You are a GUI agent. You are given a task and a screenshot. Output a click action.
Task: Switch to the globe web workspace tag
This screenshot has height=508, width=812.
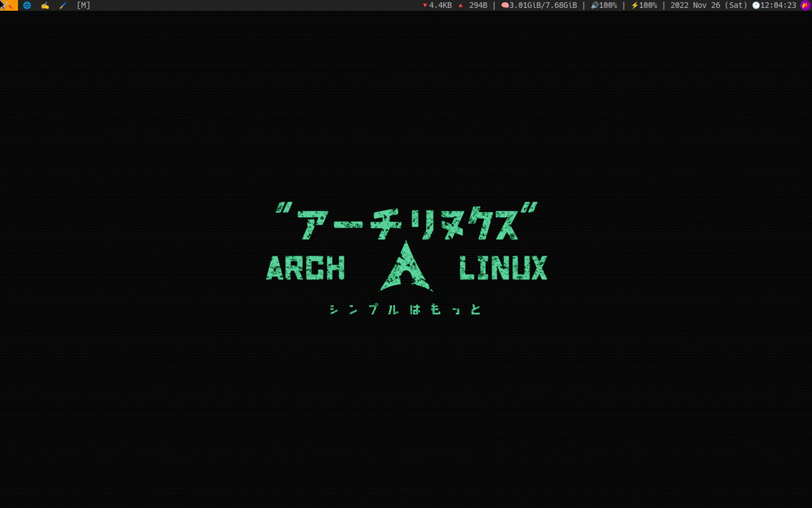tap(27, 5)
